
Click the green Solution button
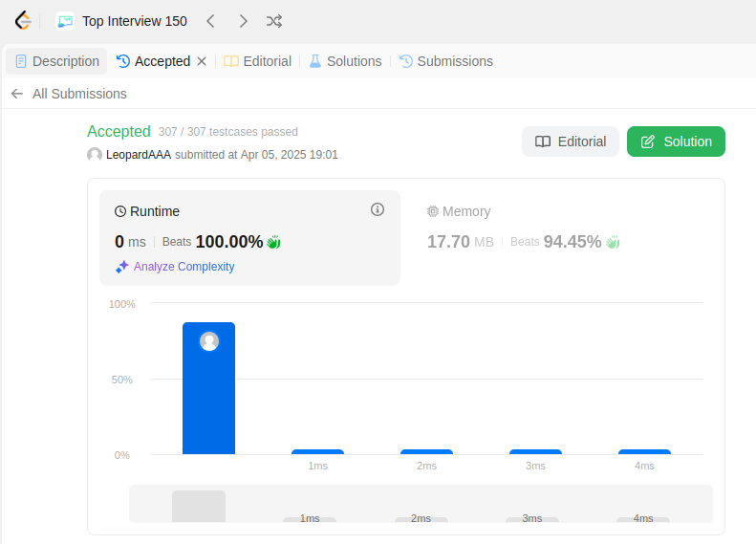click(676, 141)
